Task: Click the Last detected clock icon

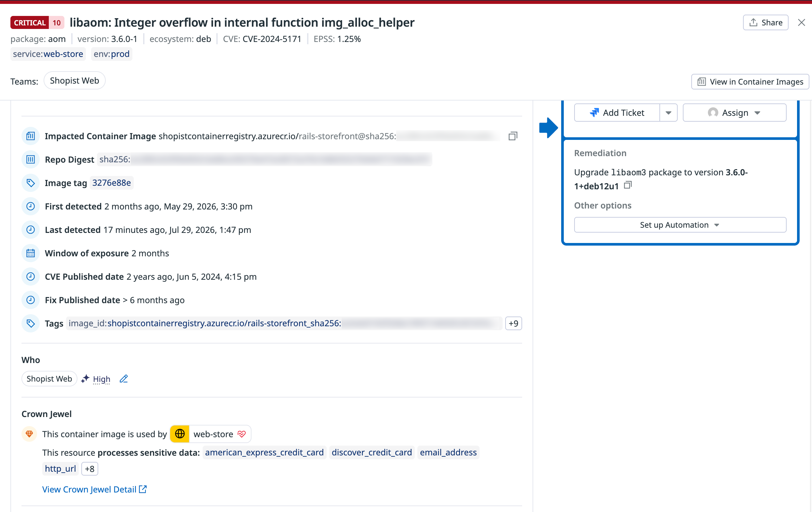Action: [x=31, y=230]
